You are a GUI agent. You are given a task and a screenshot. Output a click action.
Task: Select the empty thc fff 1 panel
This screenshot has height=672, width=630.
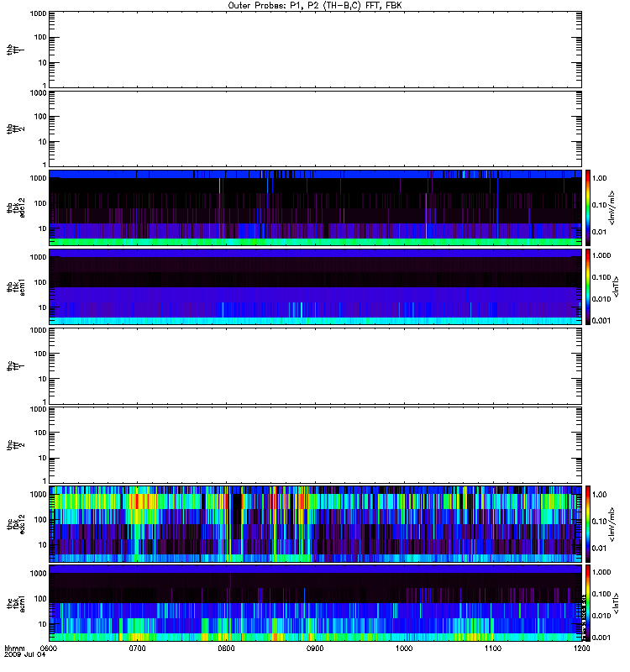pyautogui.click(x=315, y=366)
